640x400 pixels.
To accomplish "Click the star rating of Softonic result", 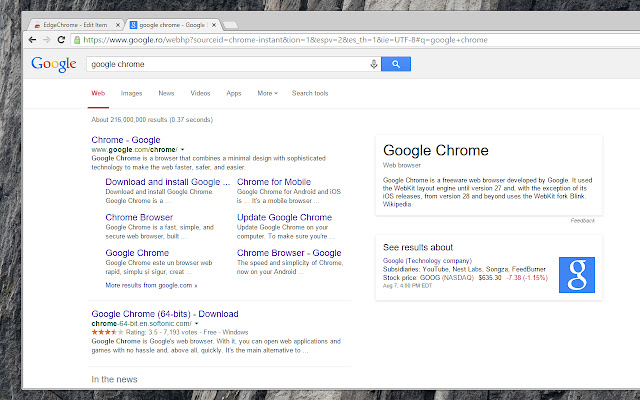I will pyautogui.click(x=107, y=332).
